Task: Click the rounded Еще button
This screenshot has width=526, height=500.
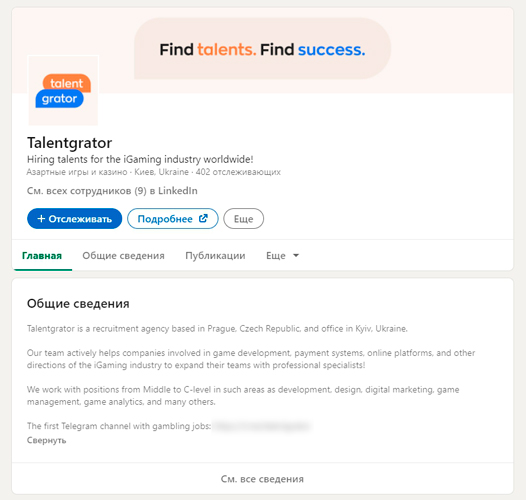Action: point(244,219)
